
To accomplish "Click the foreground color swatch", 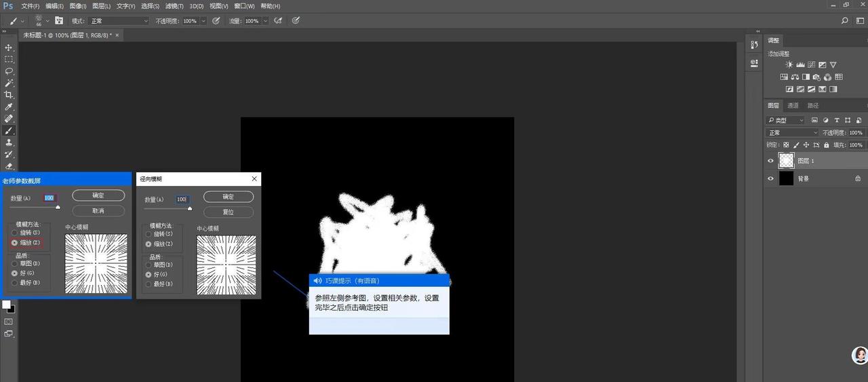I will [6, 304].
